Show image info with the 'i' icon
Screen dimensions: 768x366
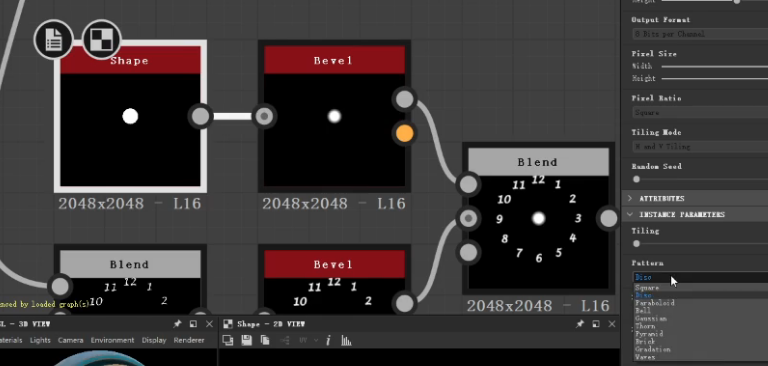(x=328, y=340)
